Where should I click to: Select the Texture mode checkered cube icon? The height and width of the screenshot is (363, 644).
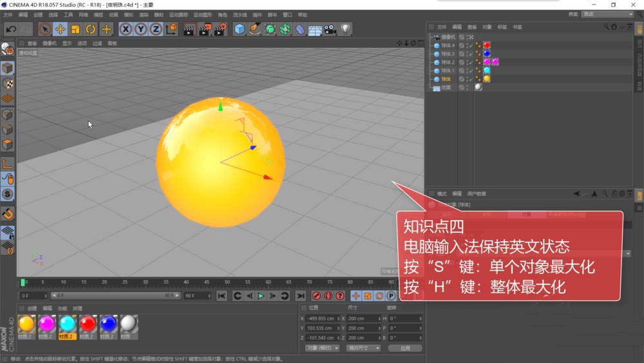(7, 83)
